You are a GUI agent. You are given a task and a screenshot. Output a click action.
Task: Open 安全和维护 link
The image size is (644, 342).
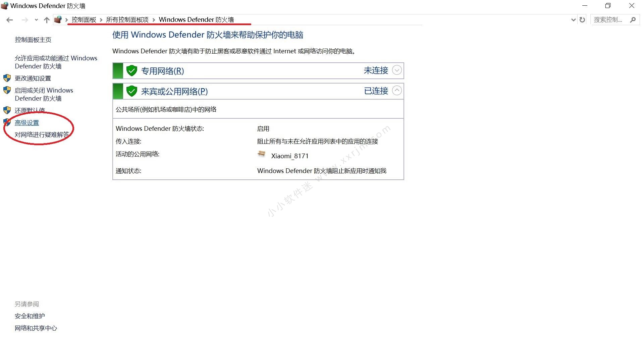(30, 316)
